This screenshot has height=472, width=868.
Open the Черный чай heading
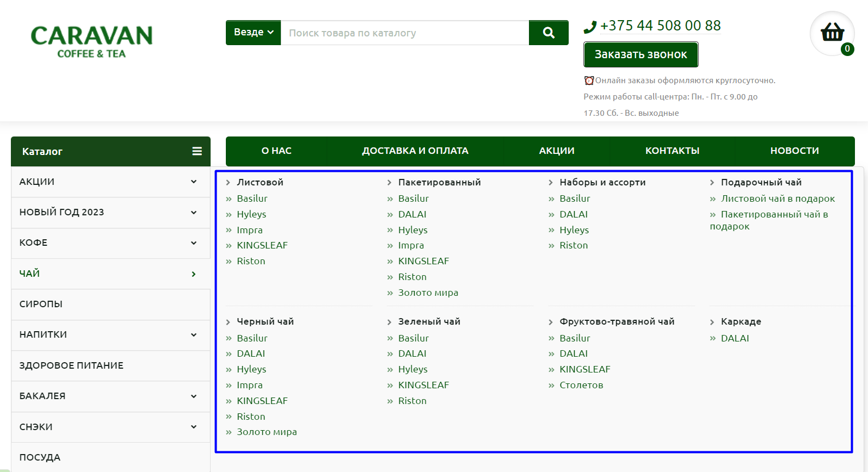[265, 321]
